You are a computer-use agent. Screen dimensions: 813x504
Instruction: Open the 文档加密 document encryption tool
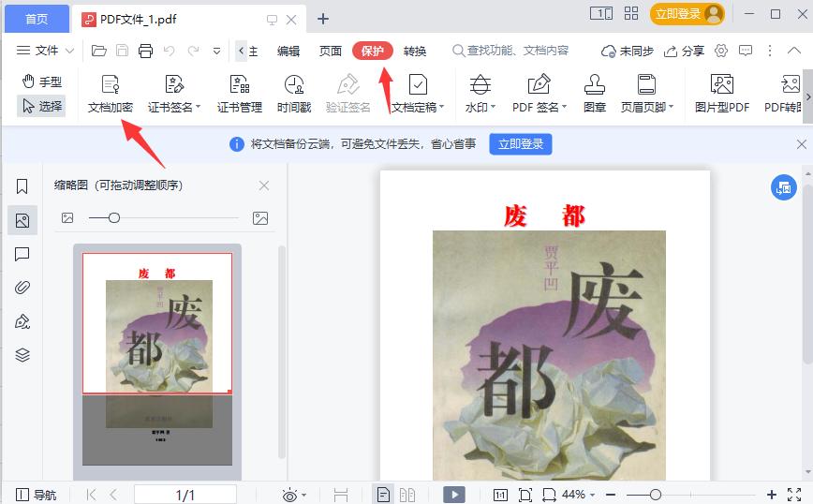tap(110, 95)
